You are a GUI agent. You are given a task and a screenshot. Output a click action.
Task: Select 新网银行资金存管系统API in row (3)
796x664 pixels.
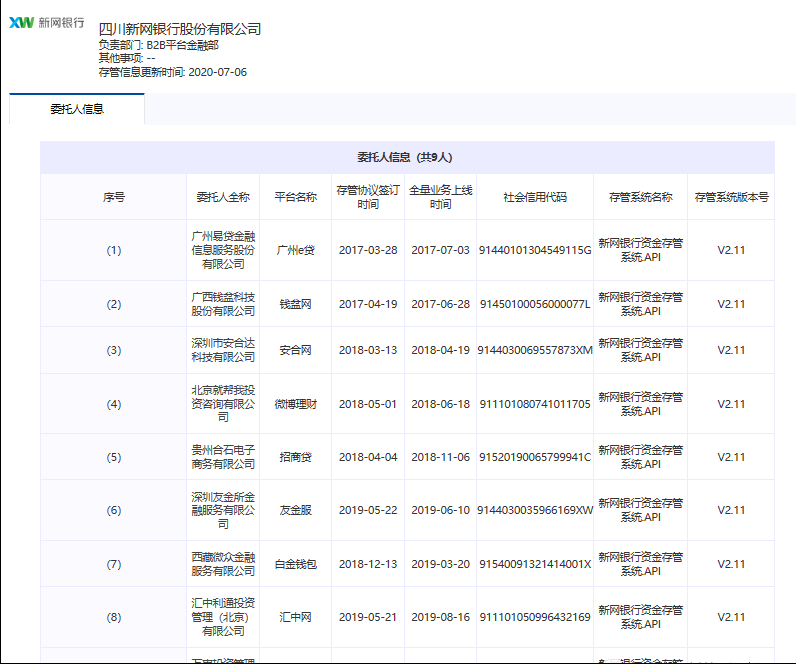pos(641,350)
